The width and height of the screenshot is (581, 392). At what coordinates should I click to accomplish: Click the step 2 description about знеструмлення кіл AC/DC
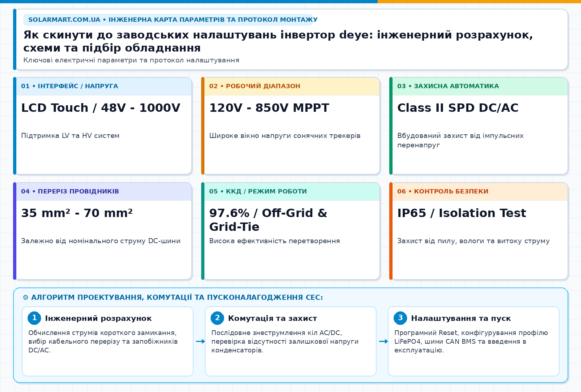click(x=285, y=342)
